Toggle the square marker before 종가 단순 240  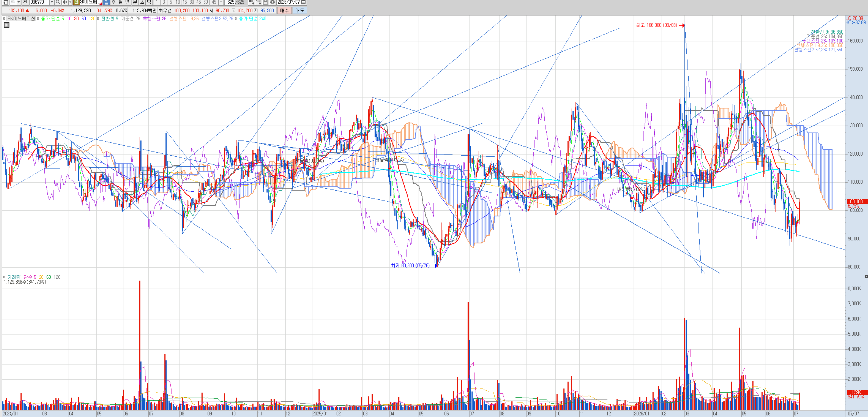pyautogui.click(x=235, y=19)
